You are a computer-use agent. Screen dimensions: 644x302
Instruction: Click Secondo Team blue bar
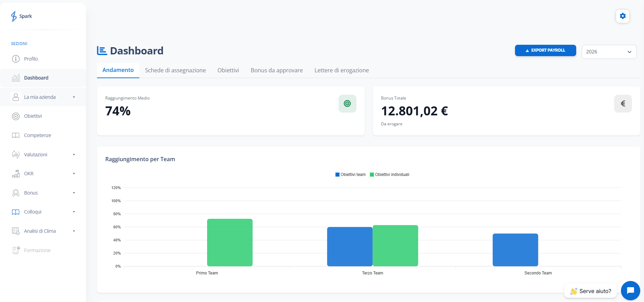point(515,250)
